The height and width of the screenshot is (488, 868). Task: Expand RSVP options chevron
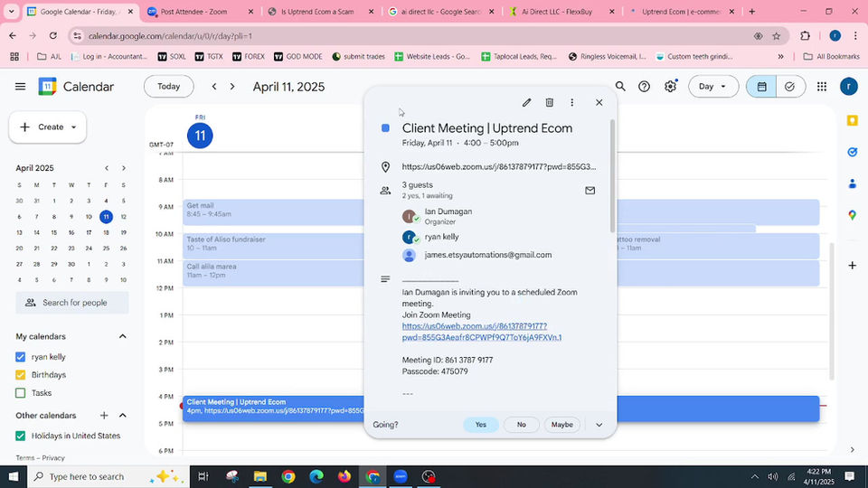[599, 425]
